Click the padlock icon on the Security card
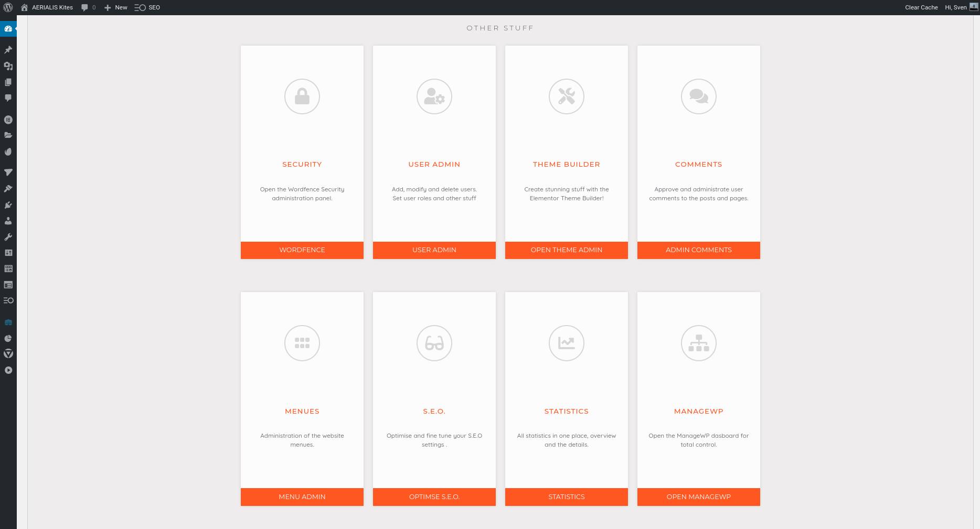Screen dimensions: 980x529 [302, 96]
